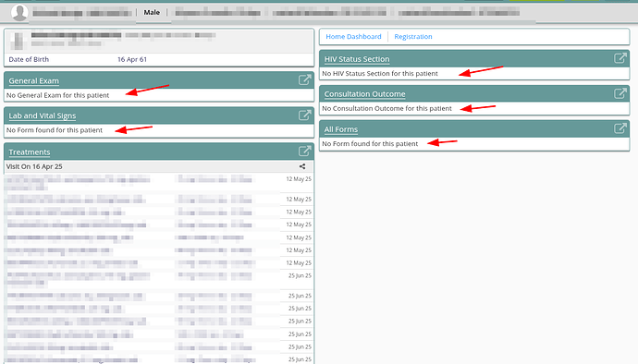Expand the Visit On 16 Apr 25 row
638x364 pixels.
tap(159, 166)
